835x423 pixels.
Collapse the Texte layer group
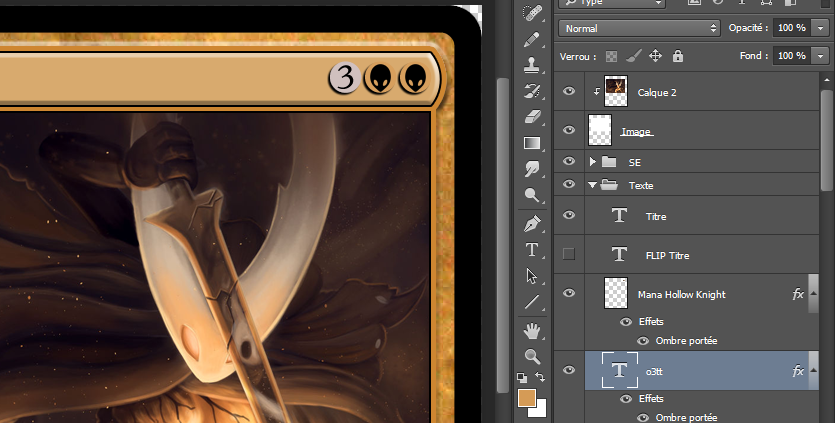coord(593,185)
